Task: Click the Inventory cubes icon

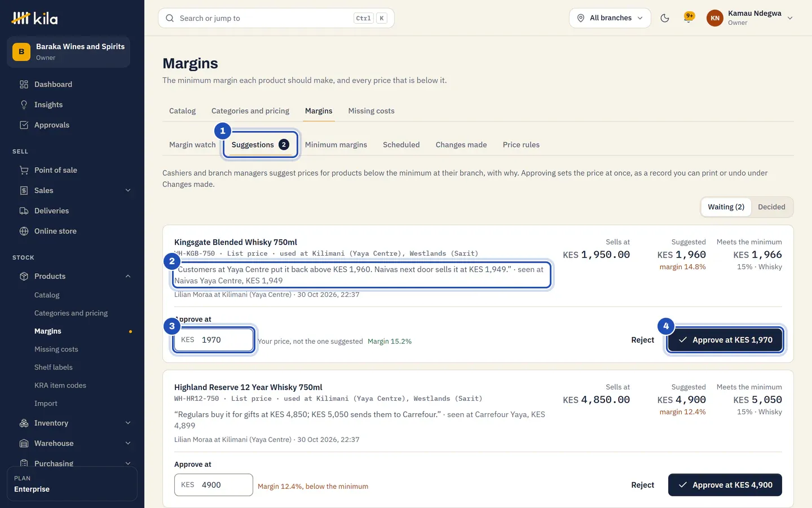Action: coord(24,423)
